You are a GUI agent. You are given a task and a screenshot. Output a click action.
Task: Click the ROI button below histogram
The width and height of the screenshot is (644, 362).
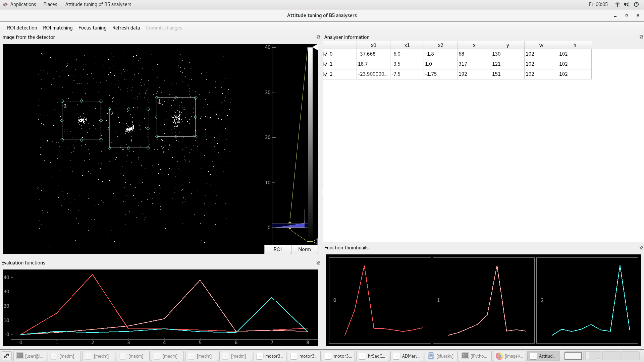(x=277, y=249)
